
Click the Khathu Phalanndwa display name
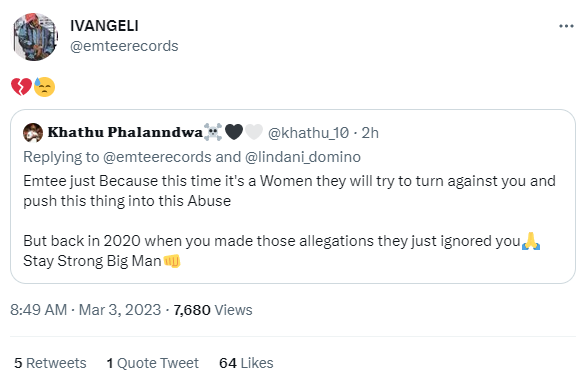[125, 132]
